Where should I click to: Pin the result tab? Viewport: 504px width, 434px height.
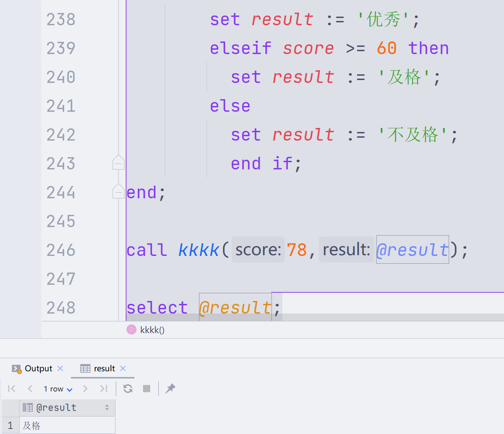[x=170, y=389]
